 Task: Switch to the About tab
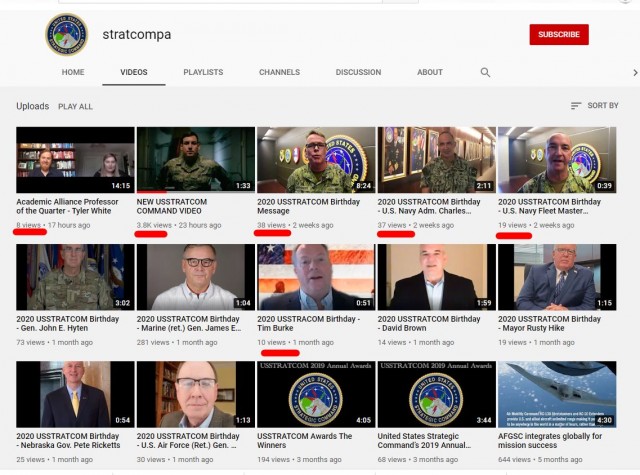pos(430,72)
